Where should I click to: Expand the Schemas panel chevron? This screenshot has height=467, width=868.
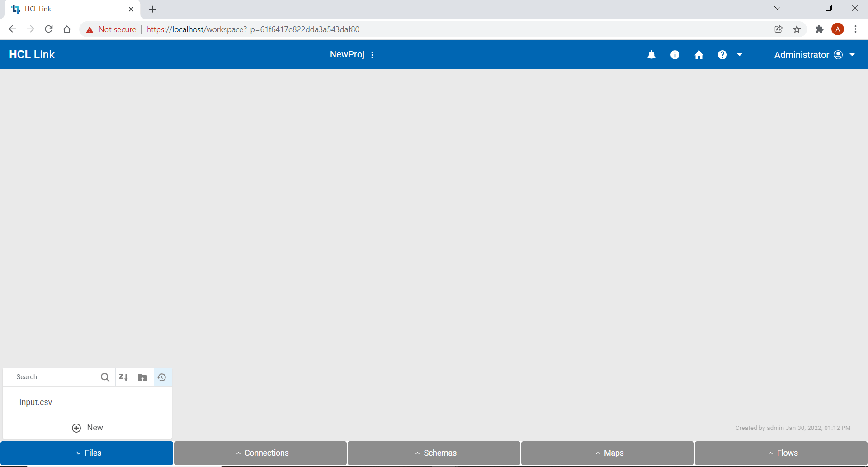[x=417, y=453]
